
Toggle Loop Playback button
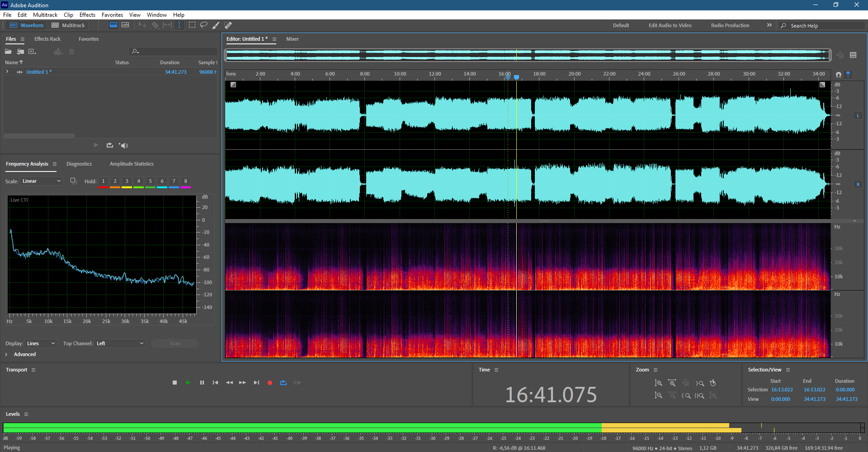283,383
